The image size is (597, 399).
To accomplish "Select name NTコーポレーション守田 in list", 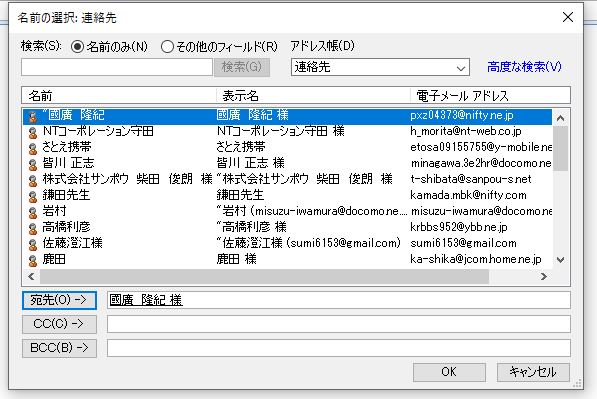I will (98, 131).
